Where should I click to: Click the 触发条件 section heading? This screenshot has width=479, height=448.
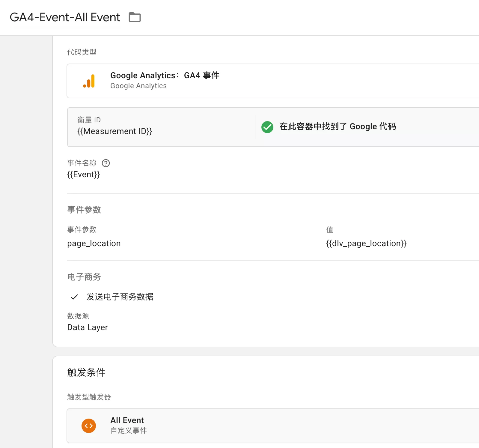coord(86,372)
